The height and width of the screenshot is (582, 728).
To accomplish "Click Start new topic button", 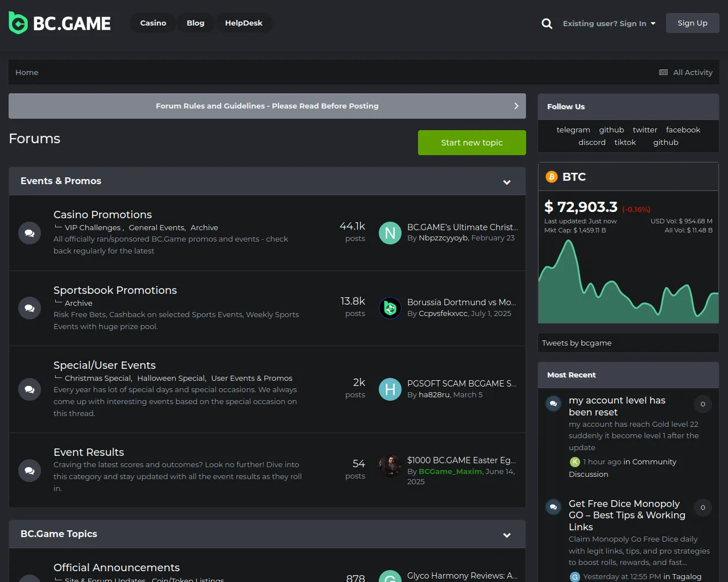I will point(472,143).
